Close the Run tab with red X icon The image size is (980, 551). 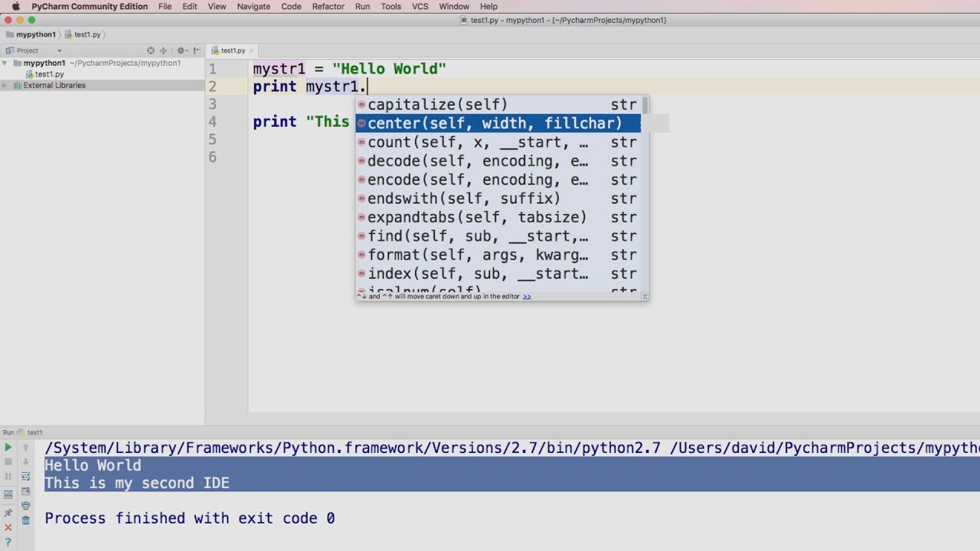8,528
